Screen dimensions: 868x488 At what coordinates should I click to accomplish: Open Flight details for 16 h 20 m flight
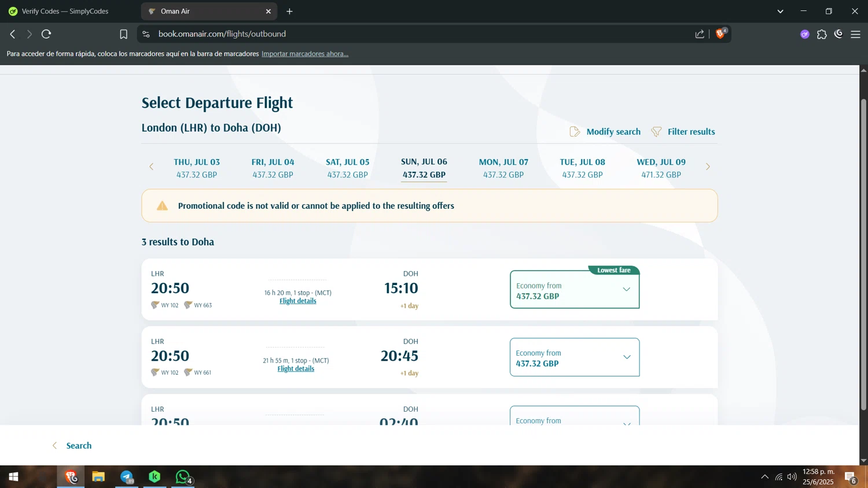click(297, 301)
